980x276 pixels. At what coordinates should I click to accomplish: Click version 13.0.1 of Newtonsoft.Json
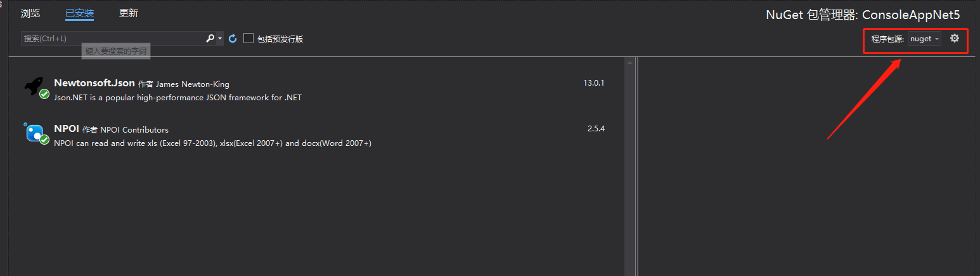593,83
